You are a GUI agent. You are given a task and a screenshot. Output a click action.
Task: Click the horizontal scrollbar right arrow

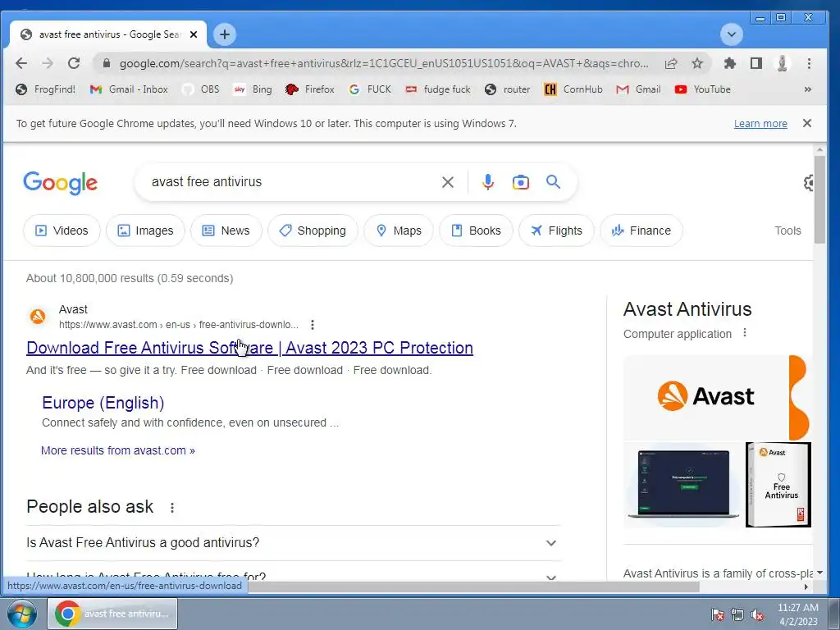click(x=806, y=587)
